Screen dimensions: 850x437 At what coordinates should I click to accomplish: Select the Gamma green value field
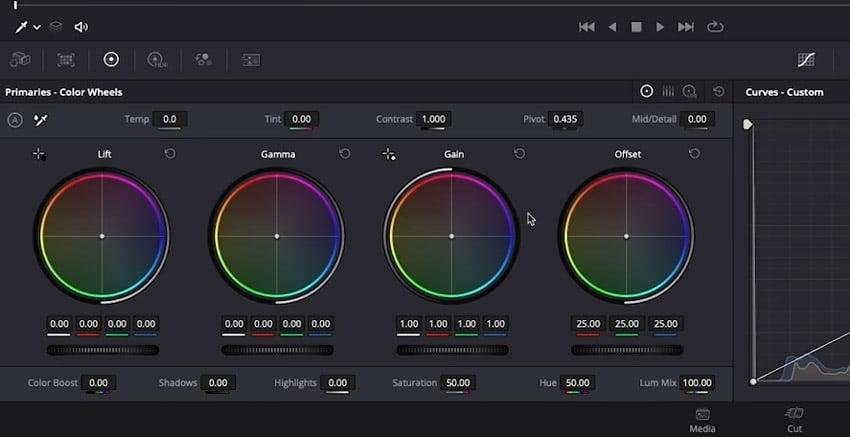coord(292,324)
